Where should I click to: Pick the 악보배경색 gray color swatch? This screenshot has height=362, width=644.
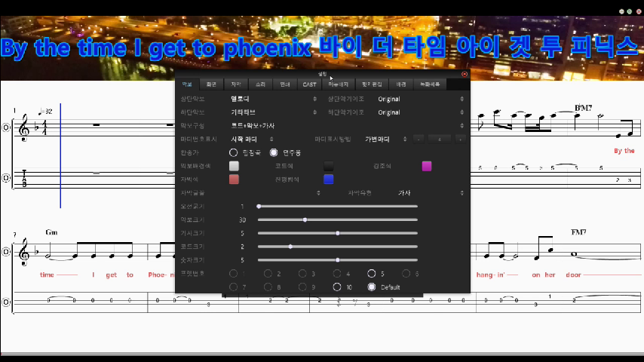click(x=234, y=166)
